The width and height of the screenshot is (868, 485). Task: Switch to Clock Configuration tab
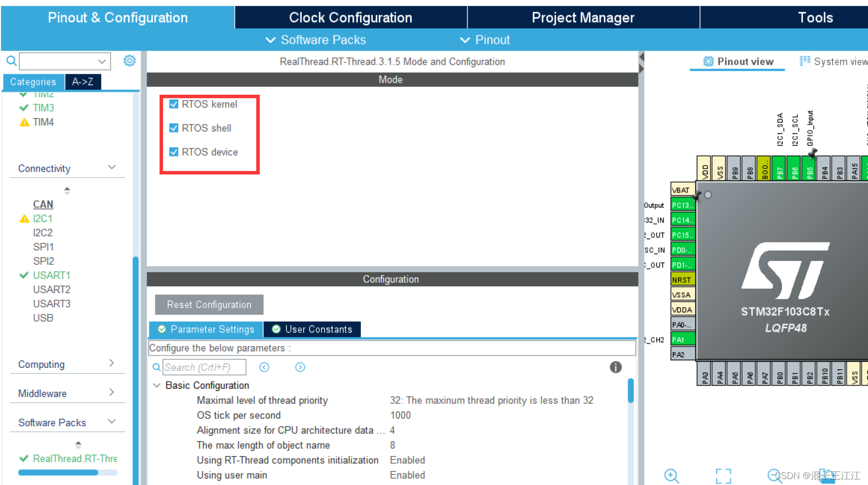[x=351, y=17]
